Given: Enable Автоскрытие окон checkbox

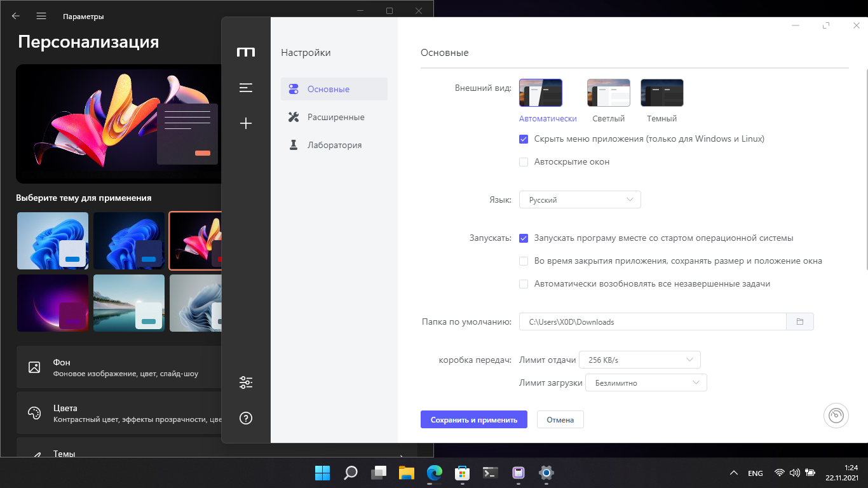Looking at the screenshot, I should (x=524, y=162).
